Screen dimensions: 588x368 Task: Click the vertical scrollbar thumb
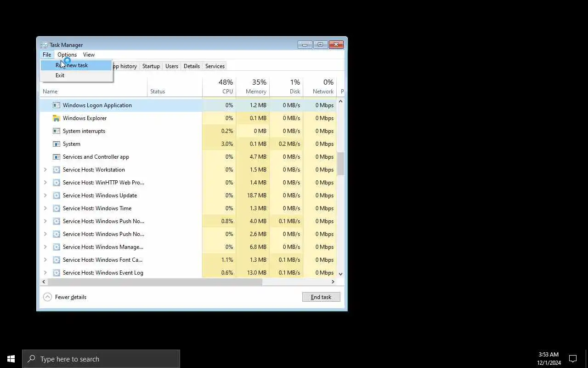coord(340,164)
